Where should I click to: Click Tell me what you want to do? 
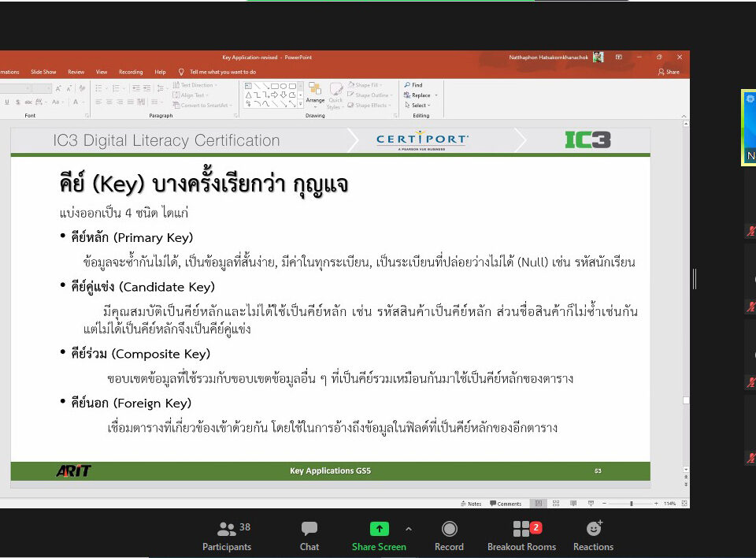coord(217,72)
